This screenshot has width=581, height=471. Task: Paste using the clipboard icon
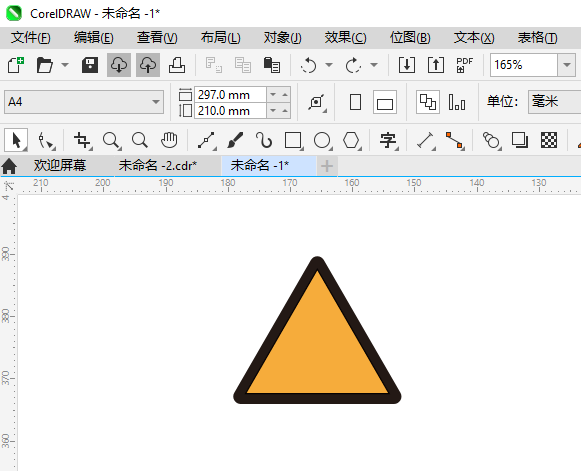click(272, 65)
